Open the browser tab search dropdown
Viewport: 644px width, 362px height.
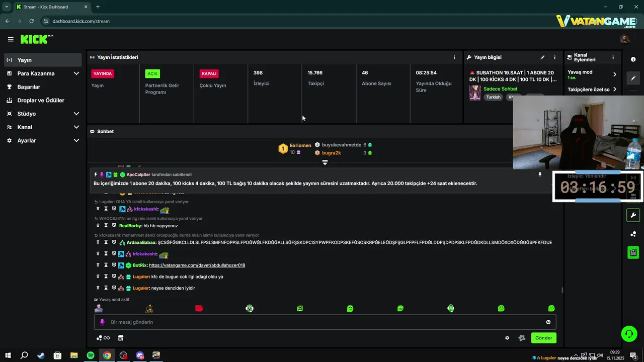pyautogui.click(x=7, y=7)
